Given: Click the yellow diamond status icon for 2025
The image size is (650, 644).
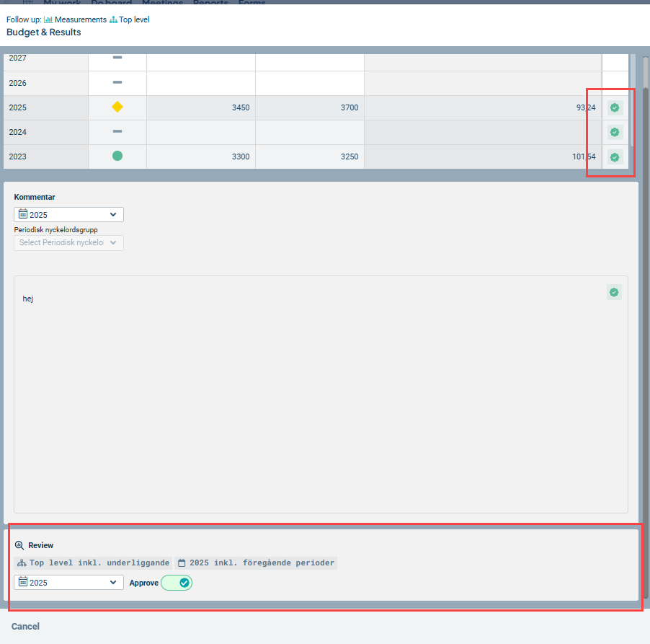Looking at the screenshot, I should click(117, 107).
